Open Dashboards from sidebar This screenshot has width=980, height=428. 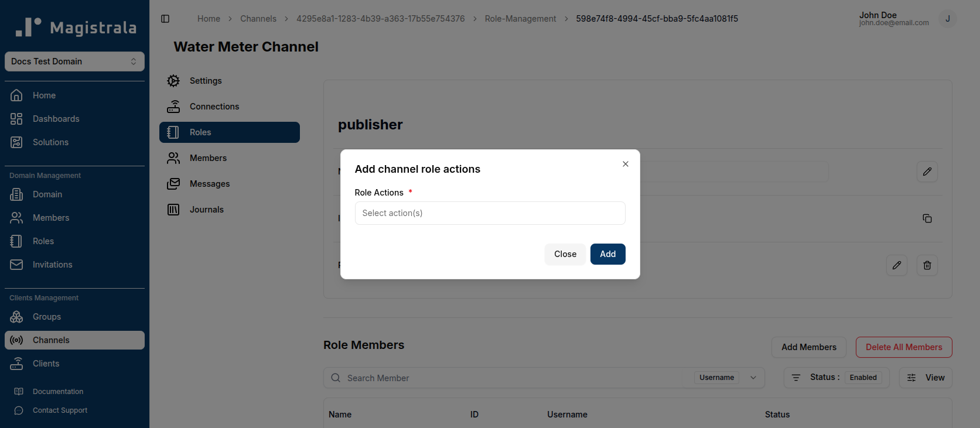(x=74, y=119)
